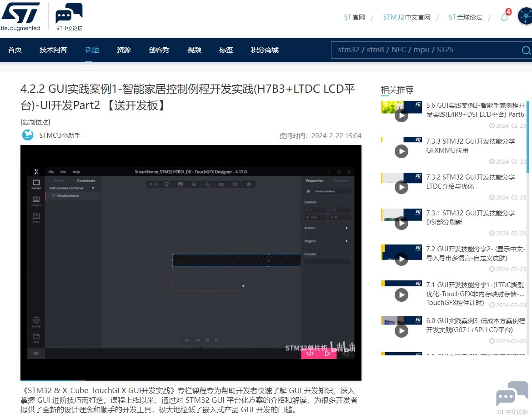Viewport: 532px width, 419px height.
Task: Open 5.6 GUI实践案例2 智能手表 recommendation title
Action: (475, 110)
